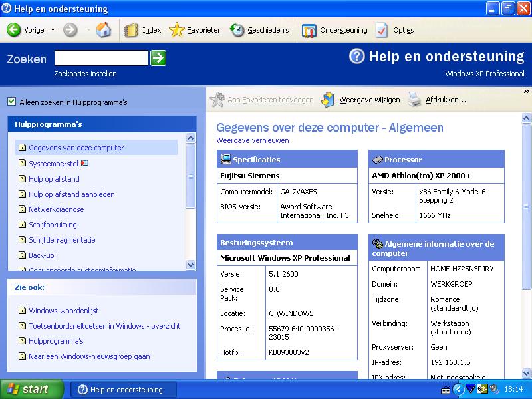532x399 pixels.
Task: Expand the toolbar overflow chevron
Action: 526,91
